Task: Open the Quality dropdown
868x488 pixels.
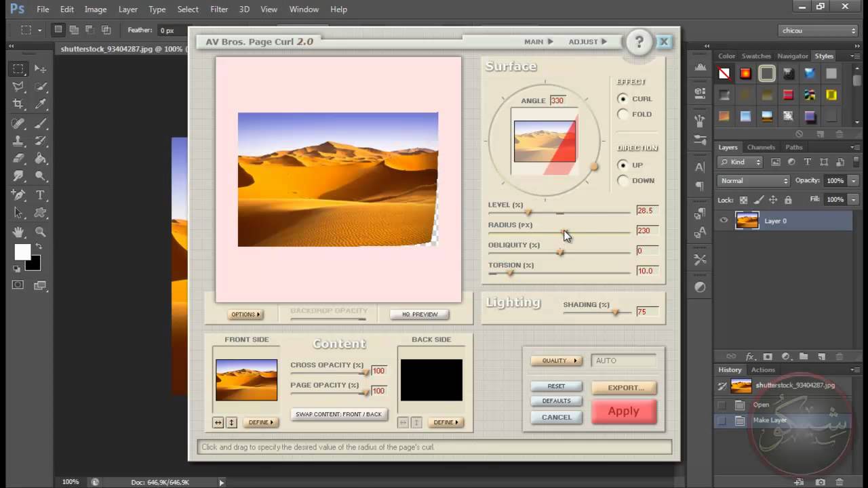Action: (x=555, y=361)
